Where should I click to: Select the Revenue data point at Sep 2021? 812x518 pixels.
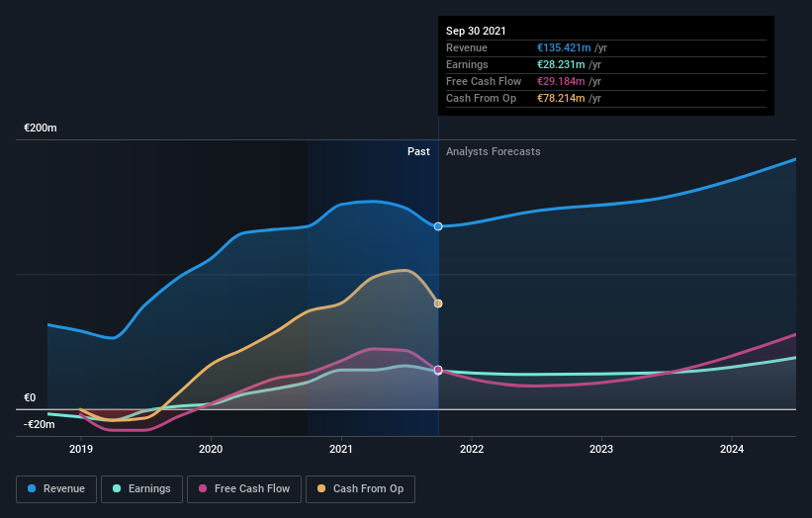point(438,226)
